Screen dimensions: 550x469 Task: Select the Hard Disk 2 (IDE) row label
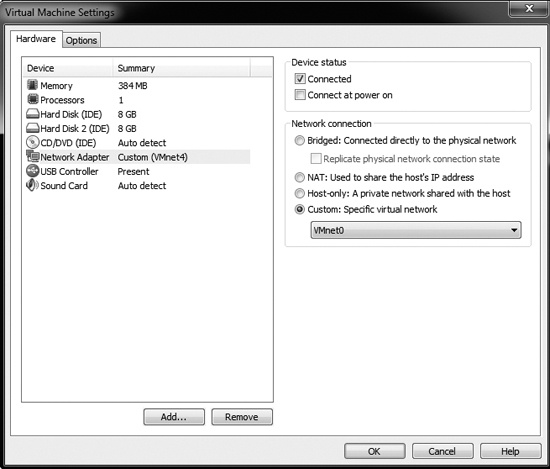pyautogui.click(x=75, y=129)
